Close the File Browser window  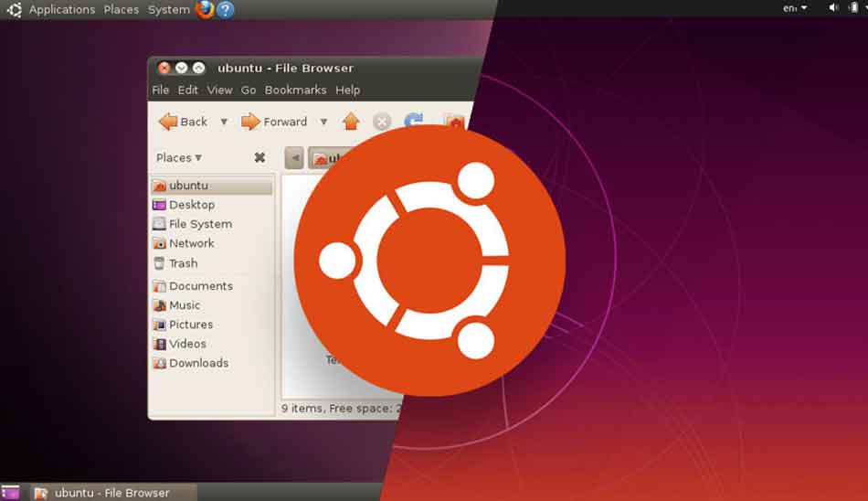coord(164,69)
